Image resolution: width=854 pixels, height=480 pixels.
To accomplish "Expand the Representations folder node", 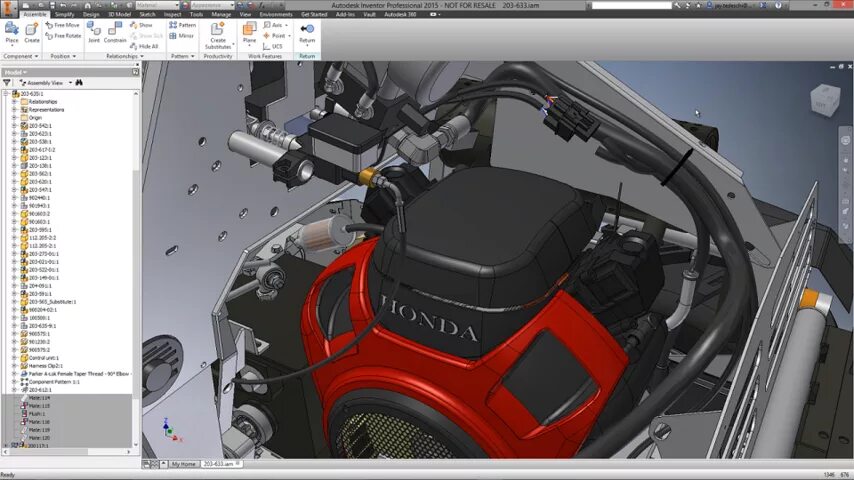I will [14, 110].
